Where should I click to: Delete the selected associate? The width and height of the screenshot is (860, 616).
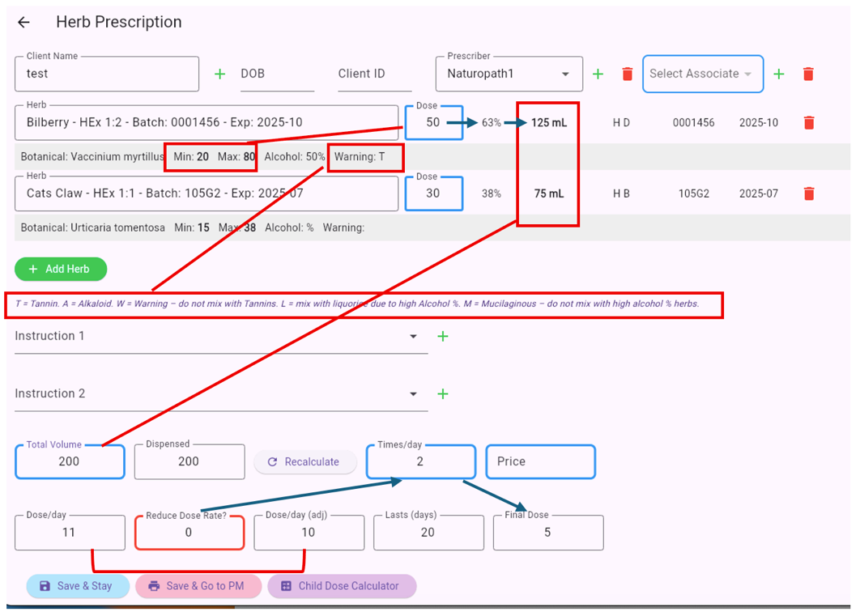[808, 74]
